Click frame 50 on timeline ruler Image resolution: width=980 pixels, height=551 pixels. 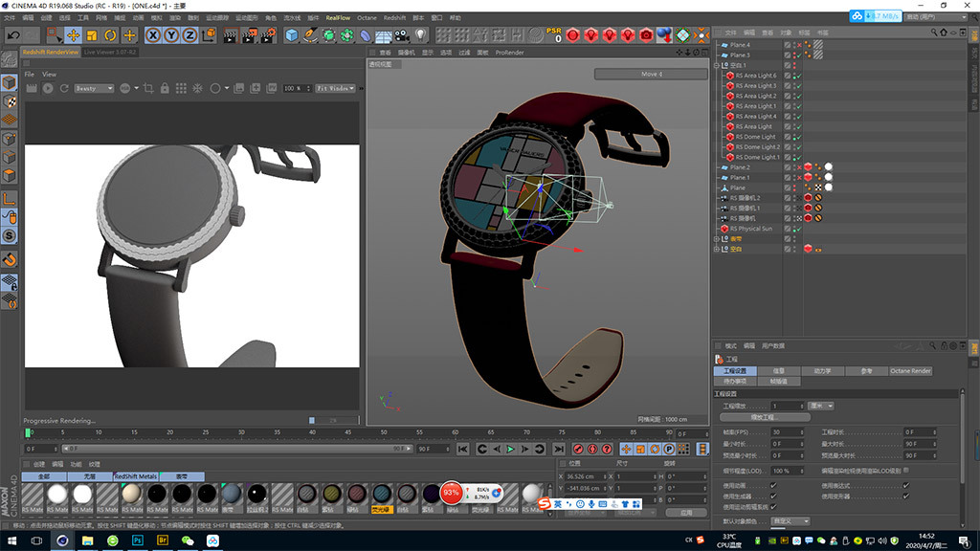(x=384, y=433)
